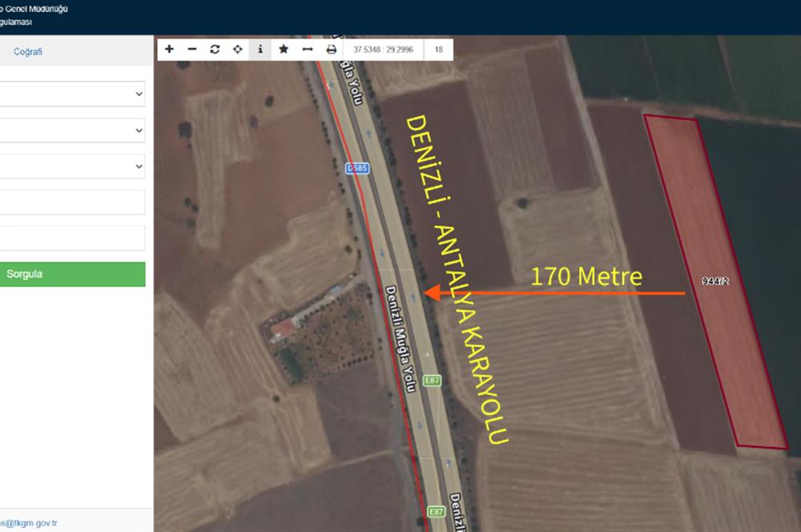Print the map view
This screenshot has width=801, height=532.
[331, 50]
